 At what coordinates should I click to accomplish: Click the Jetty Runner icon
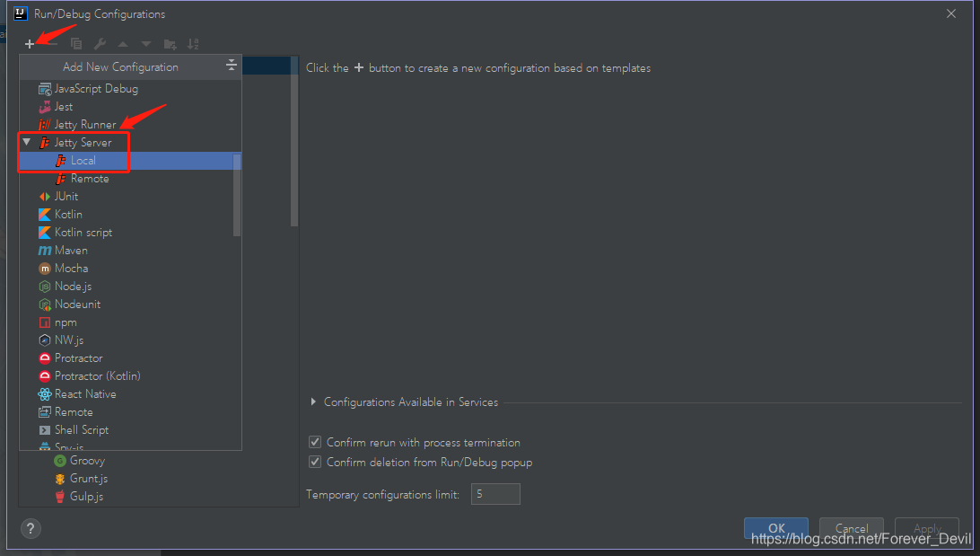pos(45,125)
